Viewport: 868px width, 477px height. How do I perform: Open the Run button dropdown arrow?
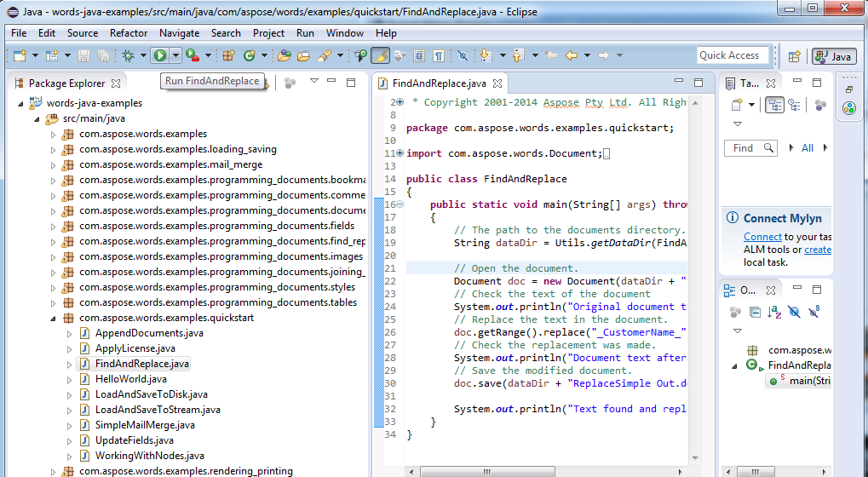point(175,55)
